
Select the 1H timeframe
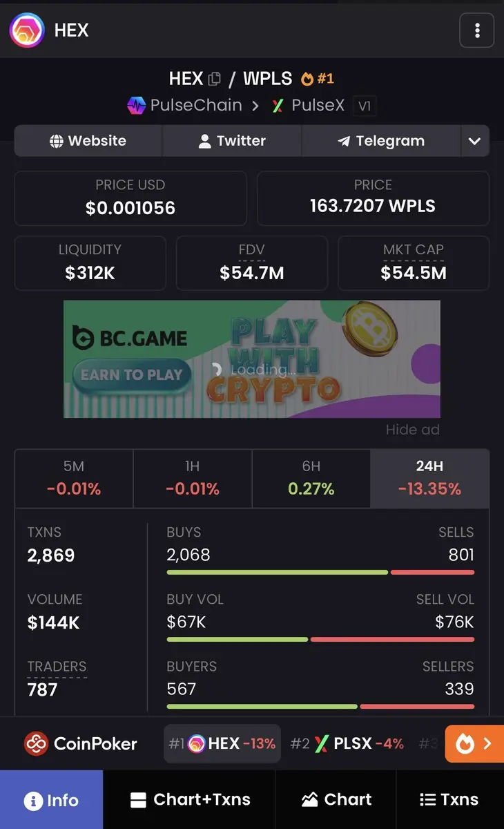pos(193,479)
